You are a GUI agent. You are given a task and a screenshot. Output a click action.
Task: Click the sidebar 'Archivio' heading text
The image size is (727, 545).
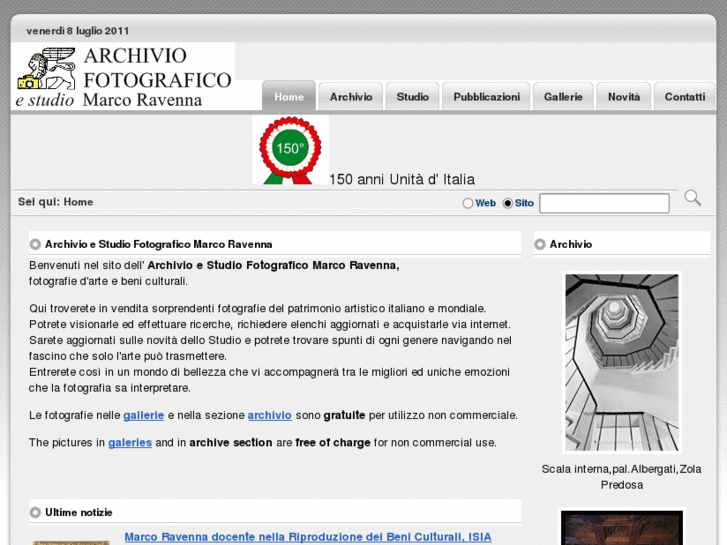pos(571,244)
